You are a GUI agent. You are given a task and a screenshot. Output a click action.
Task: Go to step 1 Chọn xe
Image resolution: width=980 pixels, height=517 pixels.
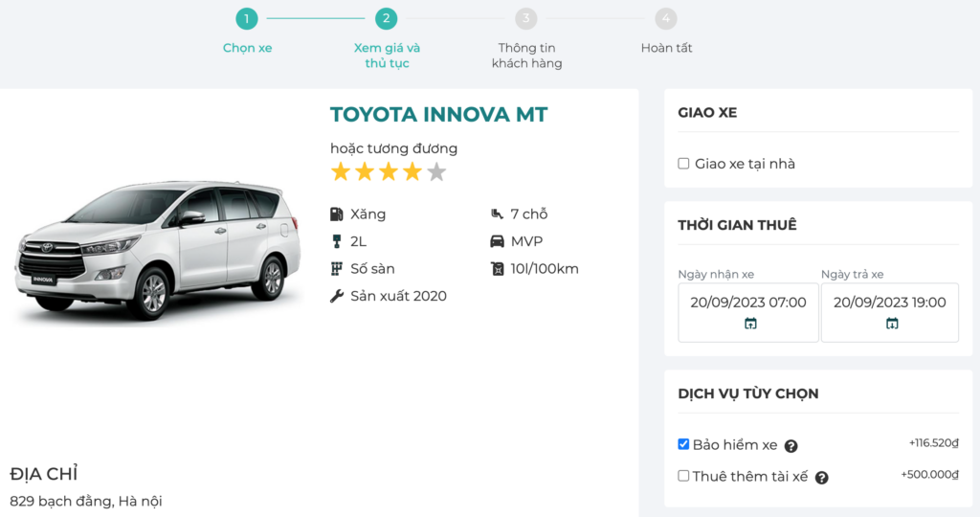pyautogui.click(x=247, y=18)
